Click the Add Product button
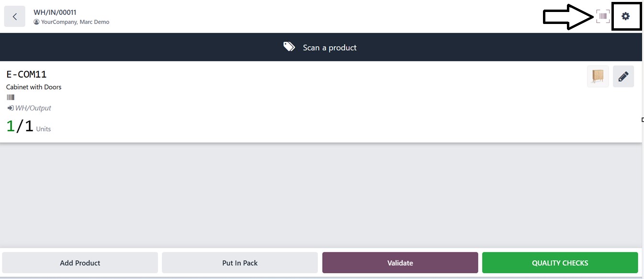 tap(80, 263)
